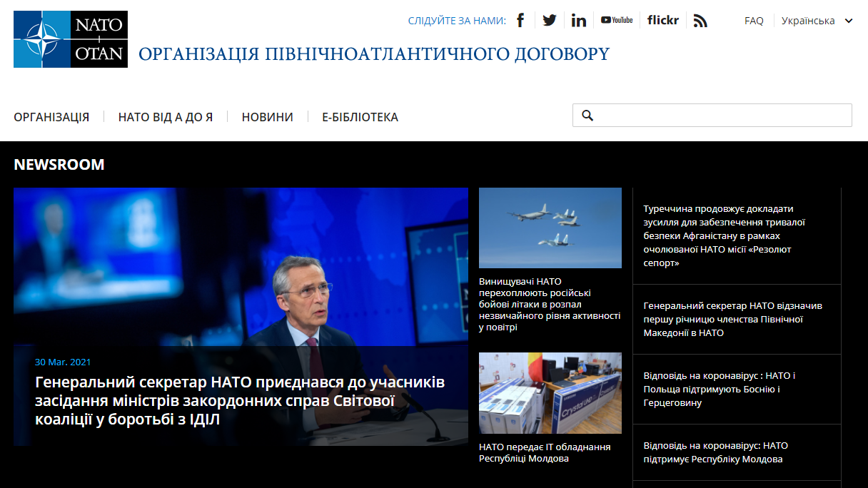Click the date 30 Маг. 2021

click(63, 362)
